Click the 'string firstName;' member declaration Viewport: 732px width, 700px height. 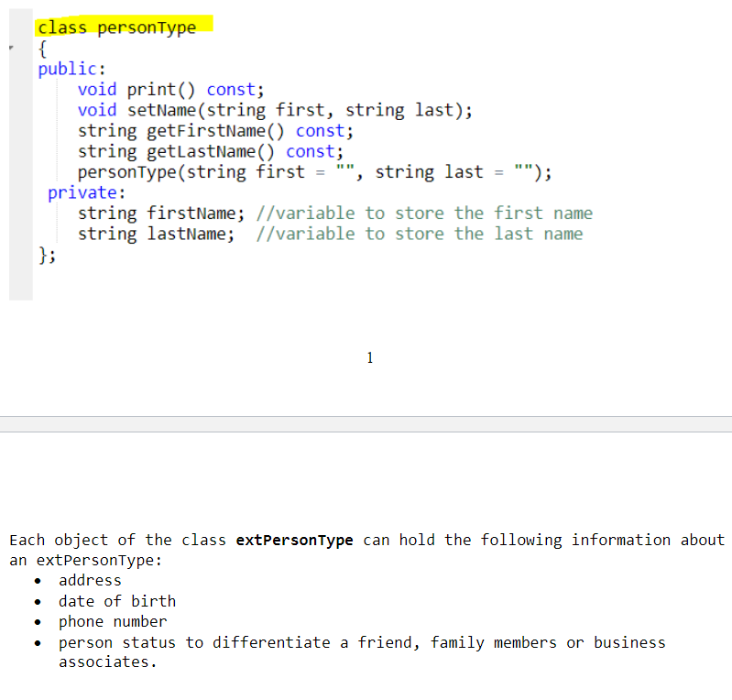(161, 213)
